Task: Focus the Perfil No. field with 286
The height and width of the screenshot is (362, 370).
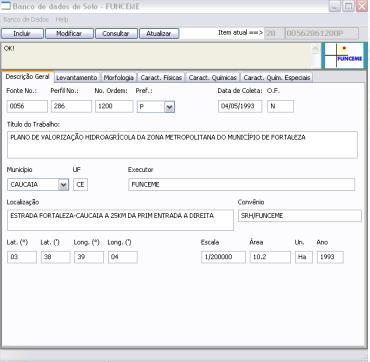Action: tap(71, 106)
